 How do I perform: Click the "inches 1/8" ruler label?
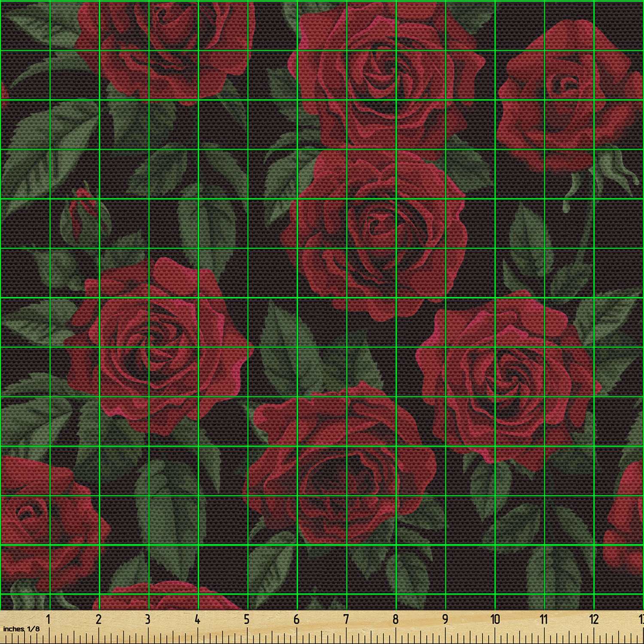coord(21,629)
